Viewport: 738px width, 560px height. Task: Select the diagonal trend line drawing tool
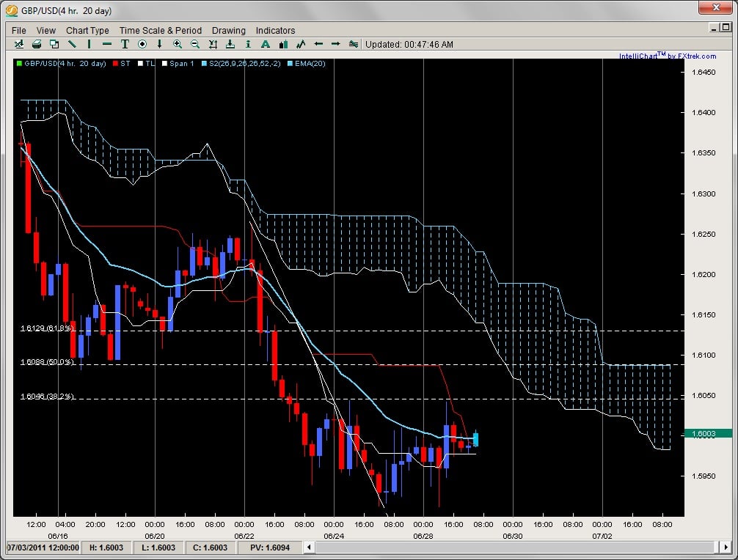[72, 44]
